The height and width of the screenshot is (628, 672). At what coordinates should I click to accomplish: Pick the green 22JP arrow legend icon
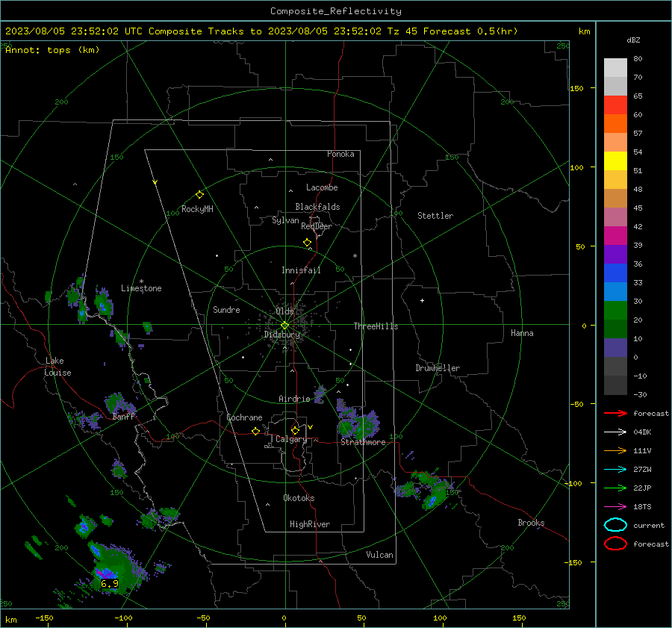pyautogui.click(x=615, y=488)
